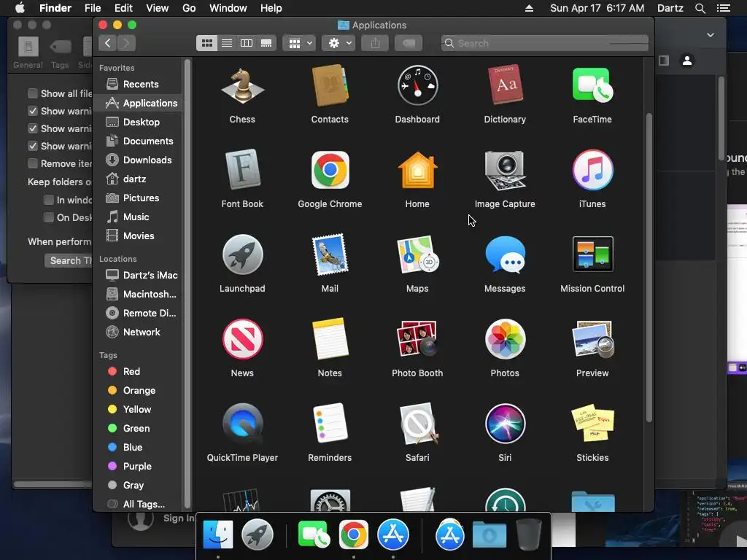Open Finder from the Dock

point(218,534)
